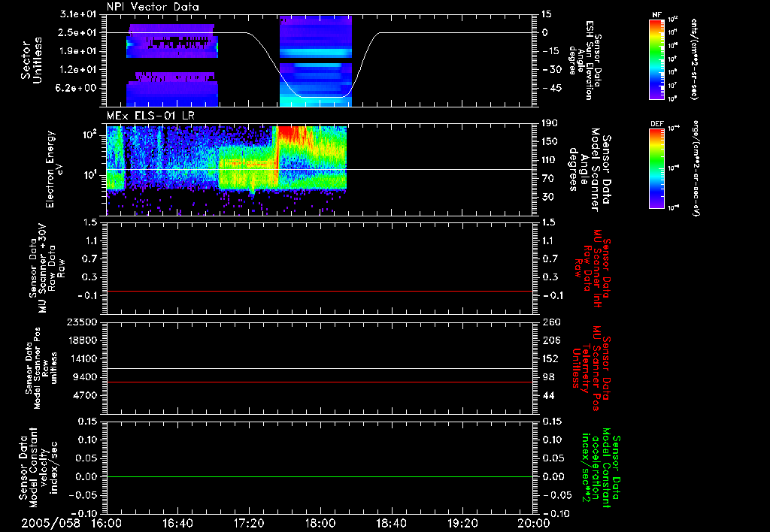This screenshot has width=770, height=532.
Task: Click the "9400" scanner position tick label
Action: coord(86,377)
